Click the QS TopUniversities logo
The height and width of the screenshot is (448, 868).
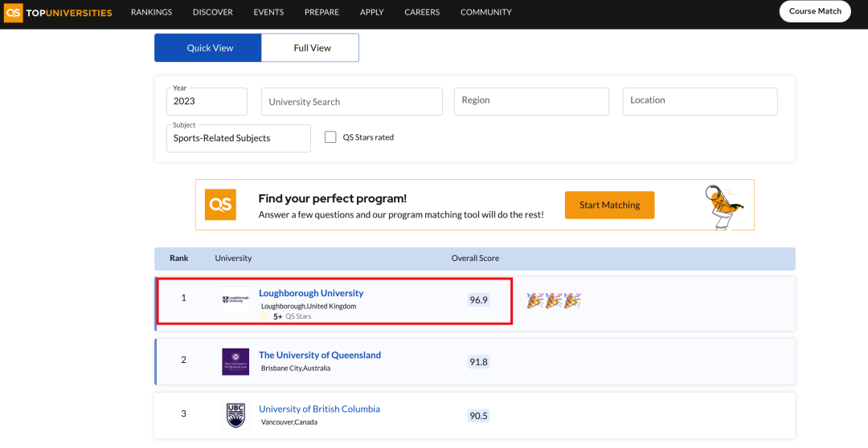(x=58, y=12)
